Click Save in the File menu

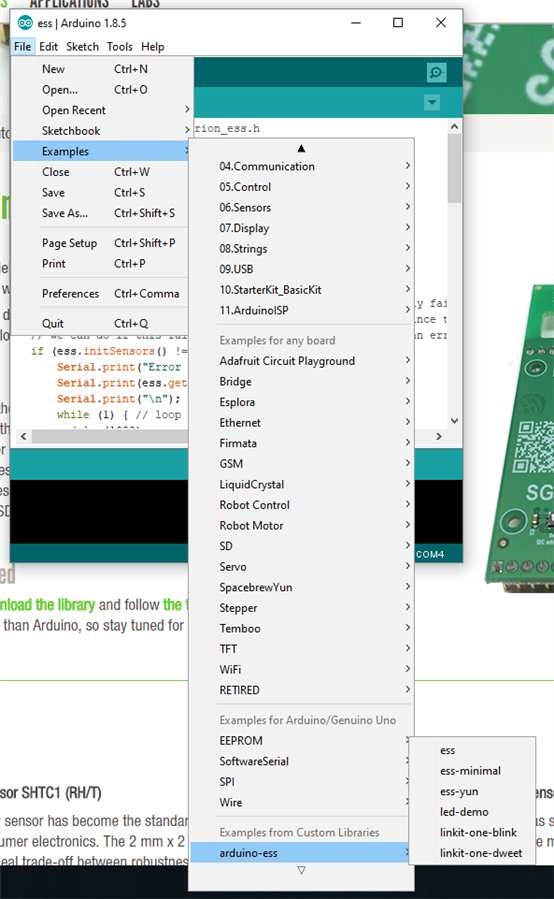tap(102, 193)
